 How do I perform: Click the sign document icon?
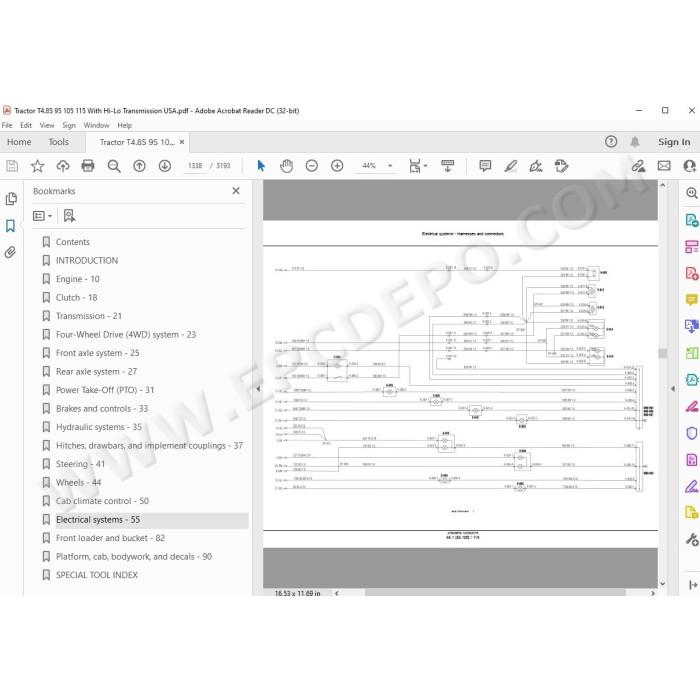pos(536,166)
